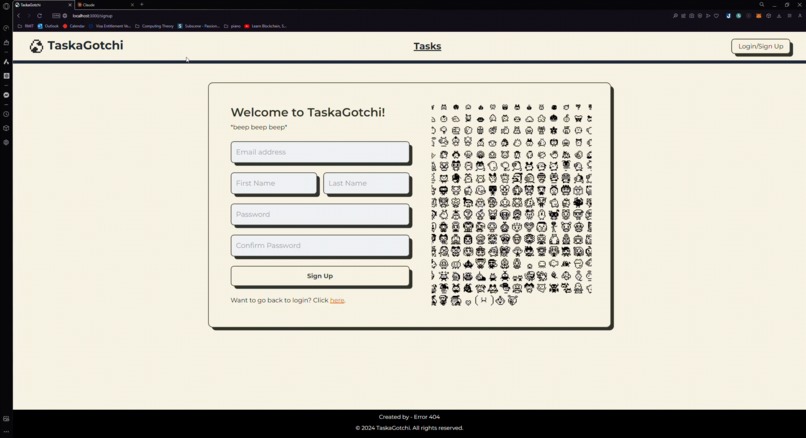Open the Opera menu logo in sidebar
Viewport: 806px width, 438px height.
tap(6, 6)
